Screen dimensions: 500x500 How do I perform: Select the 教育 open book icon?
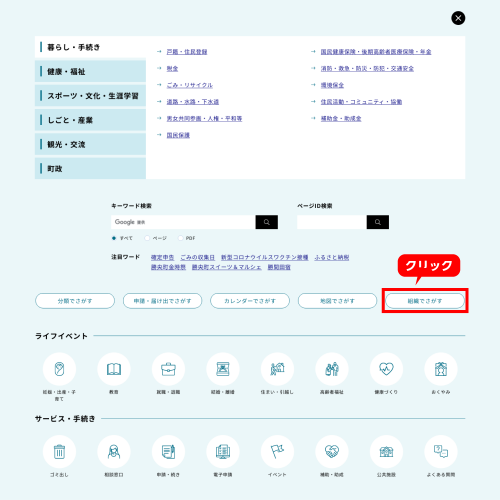click(114, 369)
